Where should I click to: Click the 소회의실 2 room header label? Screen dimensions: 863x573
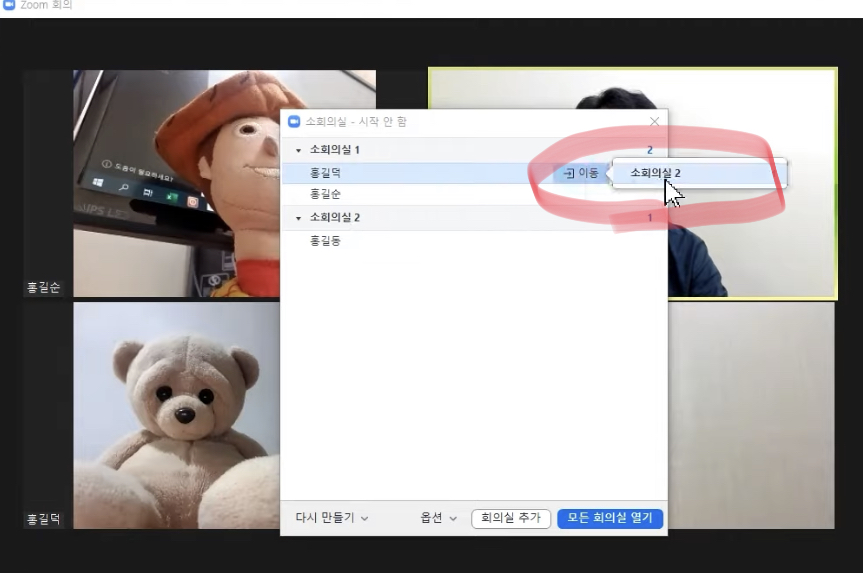click(x=335, y=217)
